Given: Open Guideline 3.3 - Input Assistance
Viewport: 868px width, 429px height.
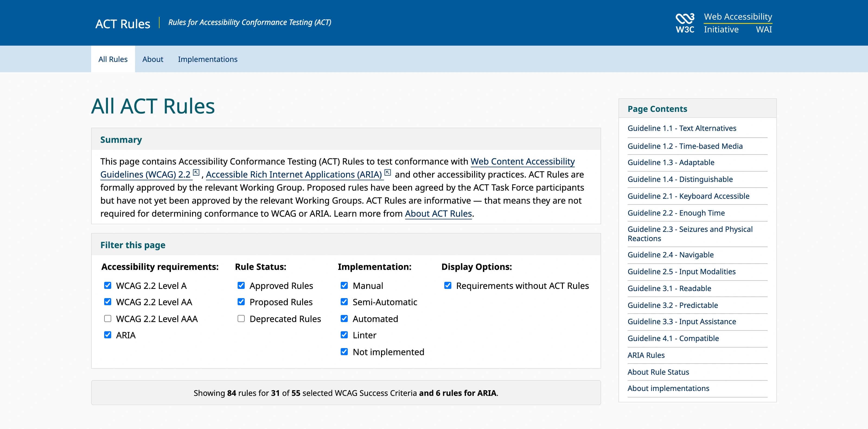Looking at the screenshot, I should click(682, 321).
